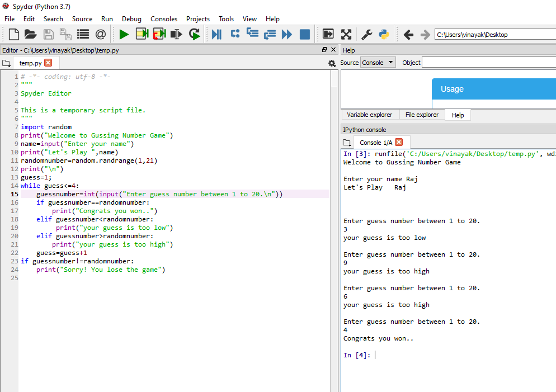Continue execution with double-arrow icon
The height and width of the screenshot is (392, 556).
coord(287,34)
